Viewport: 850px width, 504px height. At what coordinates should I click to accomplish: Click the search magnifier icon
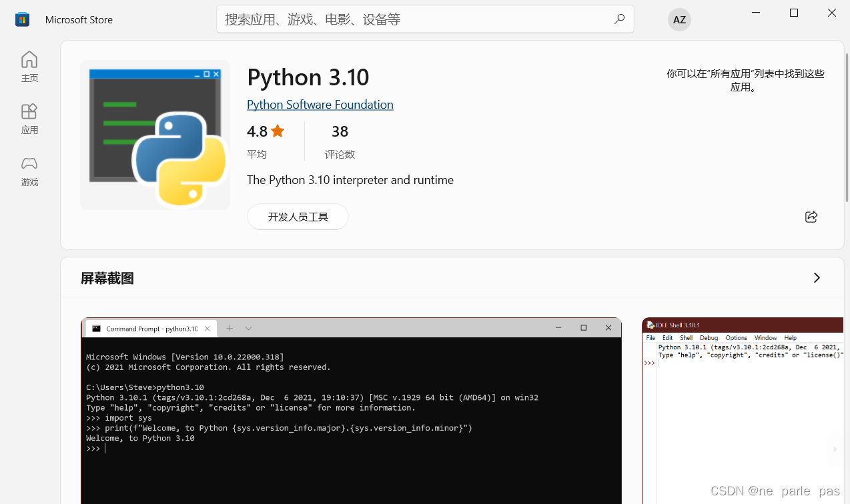coord(619,19)
